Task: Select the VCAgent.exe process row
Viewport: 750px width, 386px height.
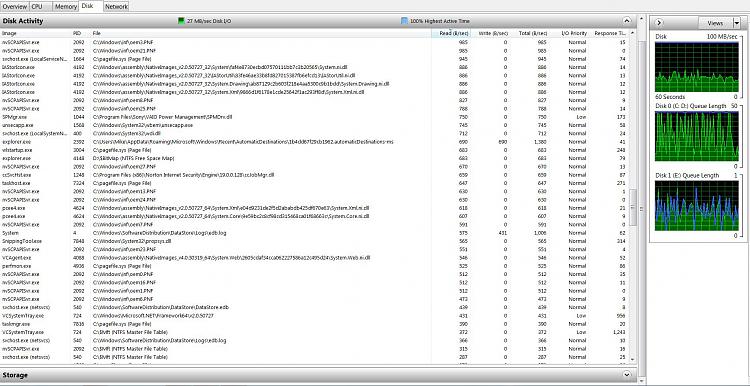Action: [315, 258]
